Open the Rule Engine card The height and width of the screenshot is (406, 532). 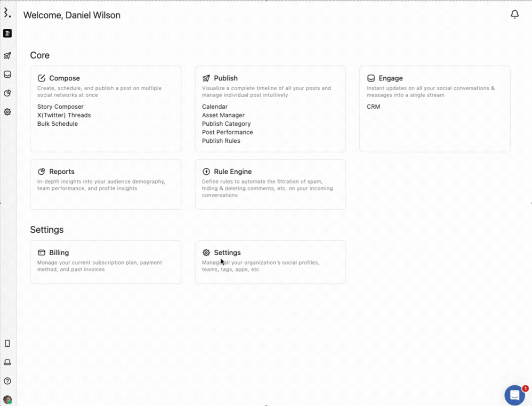[270, 184]
